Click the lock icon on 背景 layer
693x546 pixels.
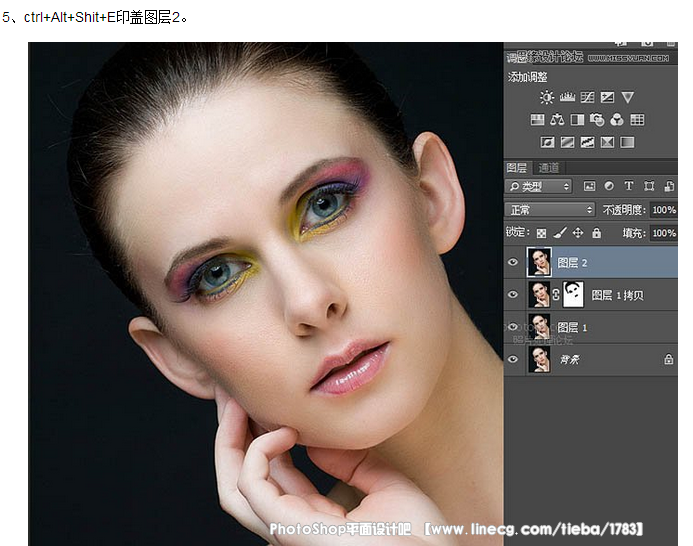pyautogui.click(x=669, y=359)
